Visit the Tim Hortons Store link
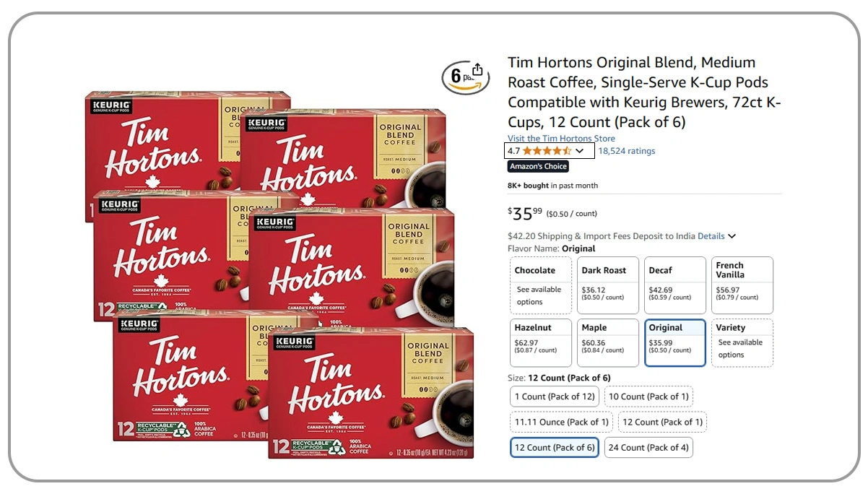 pyautogui.click(x=561, y=139)
